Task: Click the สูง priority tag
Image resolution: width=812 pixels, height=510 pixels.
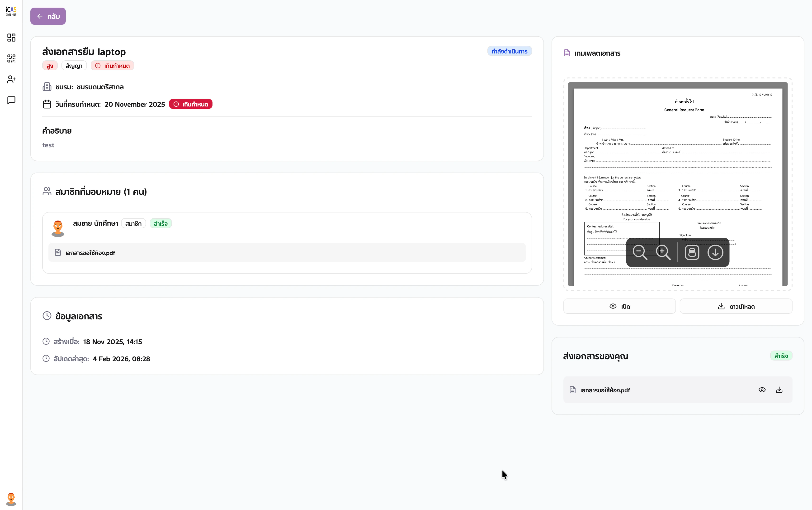Action: point(50,66)
